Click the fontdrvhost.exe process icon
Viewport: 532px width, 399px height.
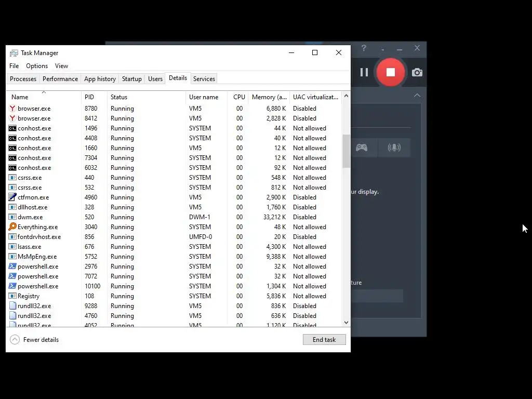pos(12,237)
